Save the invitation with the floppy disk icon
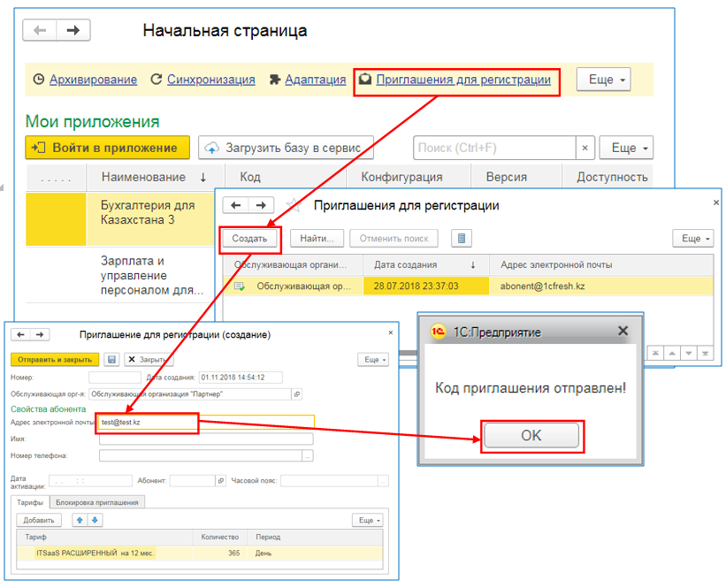 [111, 359]
